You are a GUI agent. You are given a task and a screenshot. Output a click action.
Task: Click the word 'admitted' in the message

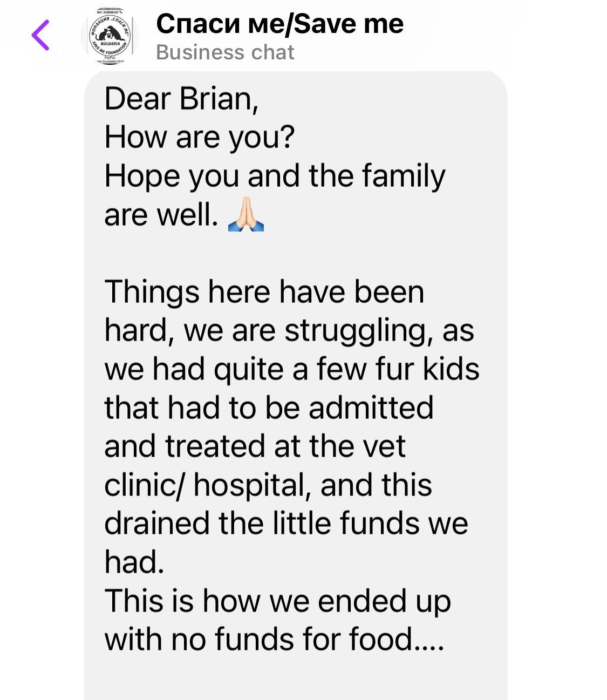[371, 407]
